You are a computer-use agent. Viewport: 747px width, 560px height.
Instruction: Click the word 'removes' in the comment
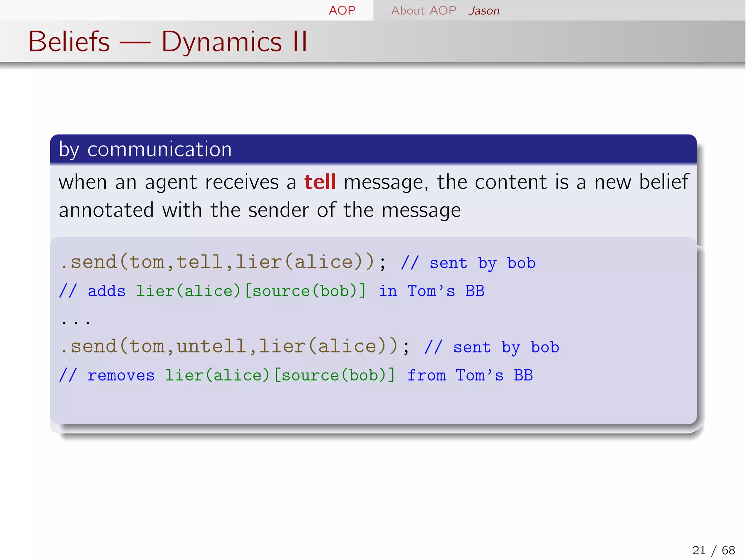(121, 376)
